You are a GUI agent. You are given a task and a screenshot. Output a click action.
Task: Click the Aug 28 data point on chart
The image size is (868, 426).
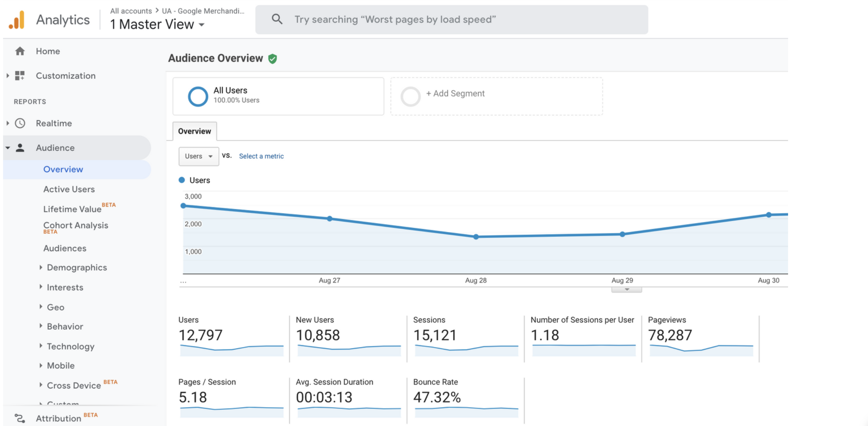click(476, 237)
